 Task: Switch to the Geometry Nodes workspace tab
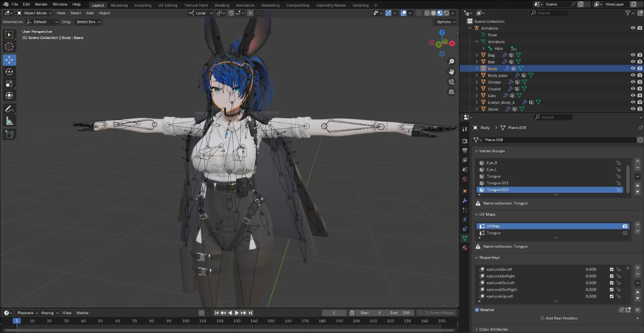tap(331, 5)
